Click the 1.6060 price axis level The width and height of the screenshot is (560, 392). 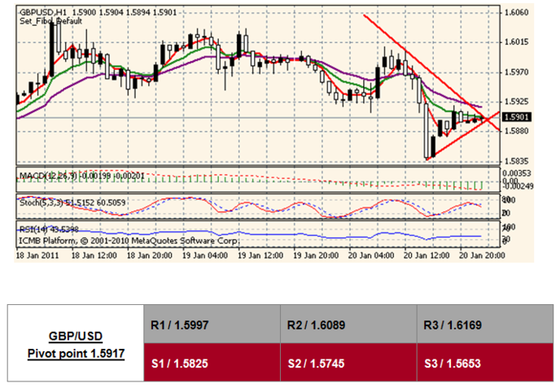point(517,13)
